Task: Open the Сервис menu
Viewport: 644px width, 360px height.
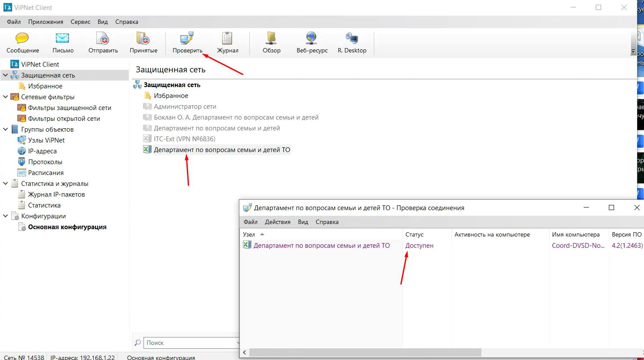Action: [x=80, y=22]
